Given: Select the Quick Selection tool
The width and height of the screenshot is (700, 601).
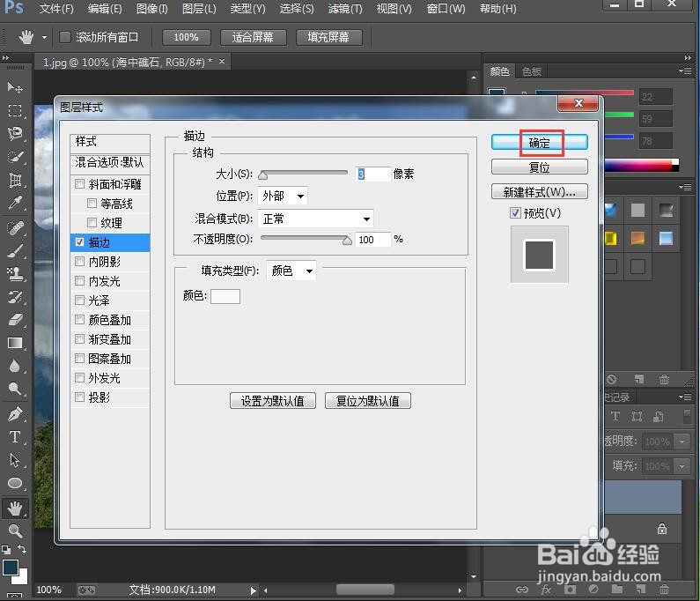Looking at the screenshot, I should pos(15,157).
